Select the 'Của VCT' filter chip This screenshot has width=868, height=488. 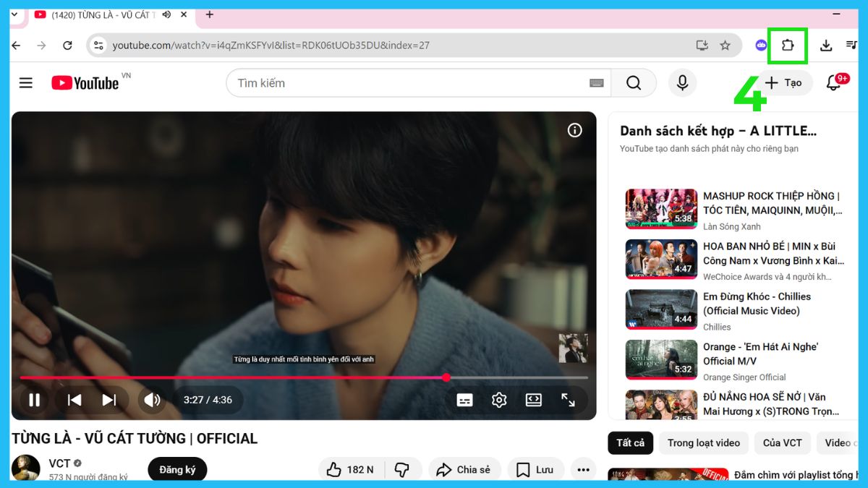[782, 442]
